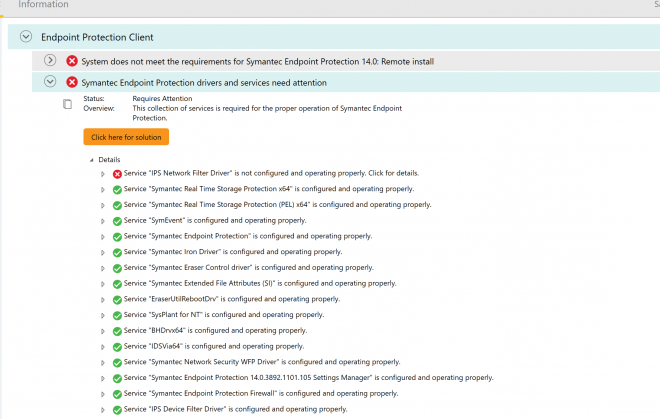This screenshot has width=660, height=419.
Task: Select Service "Symantec Endpoint Protection Firewall" status text
Action: coord(261,393)
